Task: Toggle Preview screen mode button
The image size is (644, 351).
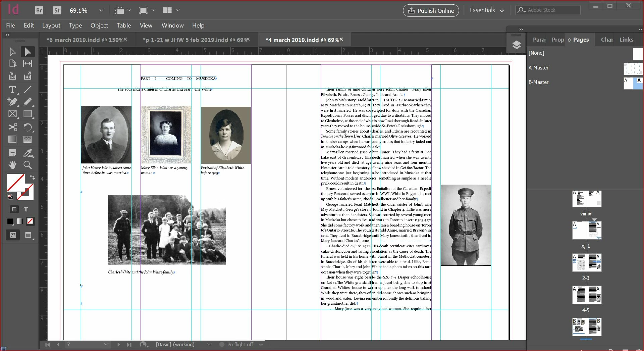Action: tap(28, 235)
